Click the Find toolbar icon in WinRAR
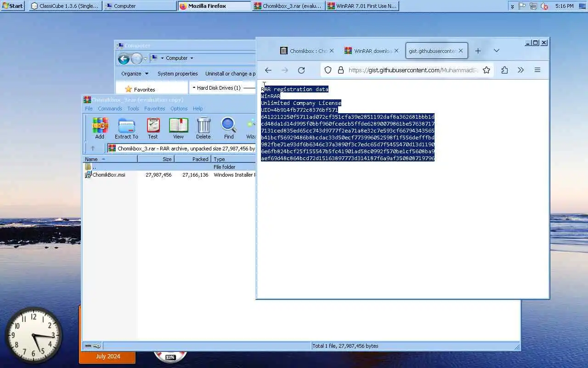Image resolution: width=588 pixels, height=368 pixels. coord(229,128)
